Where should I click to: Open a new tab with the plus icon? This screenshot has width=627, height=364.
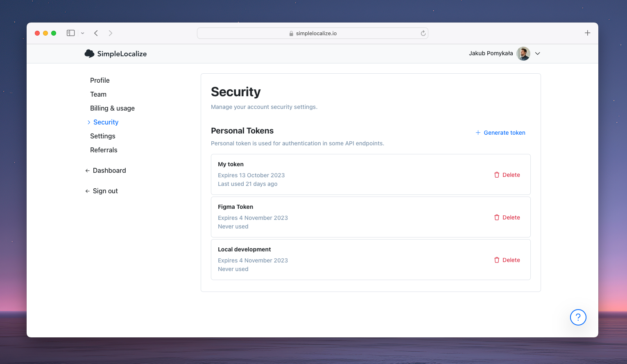[587, 33]
